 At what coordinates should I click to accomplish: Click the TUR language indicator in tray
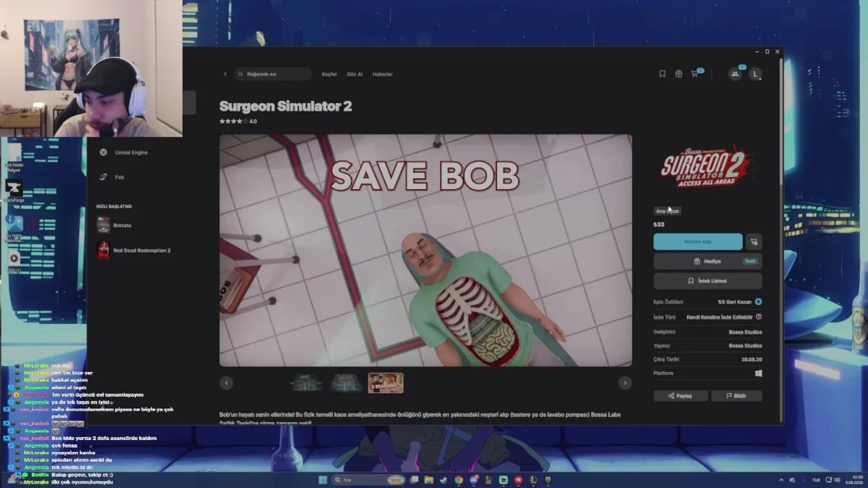coord(816,480)
